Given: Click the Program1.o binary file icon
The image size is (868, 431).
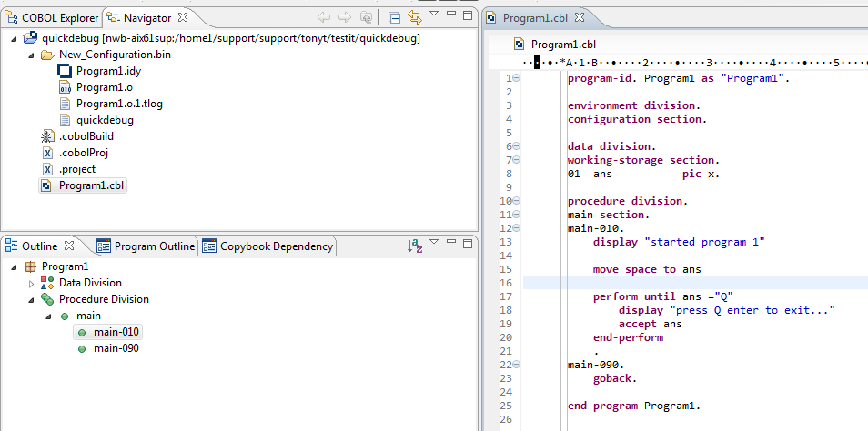Looking at the screenshot, I should click(x=66, y=87).
